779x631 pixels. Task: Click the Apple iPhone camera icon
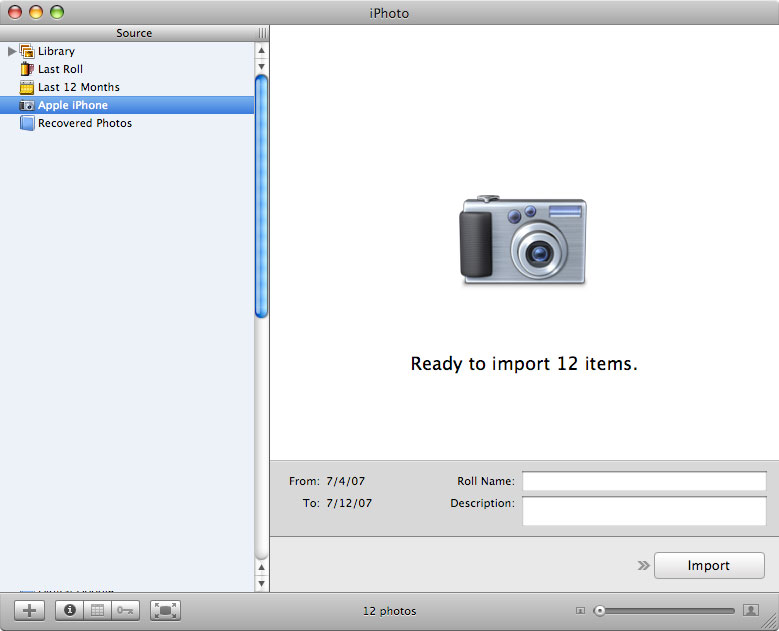26,105
